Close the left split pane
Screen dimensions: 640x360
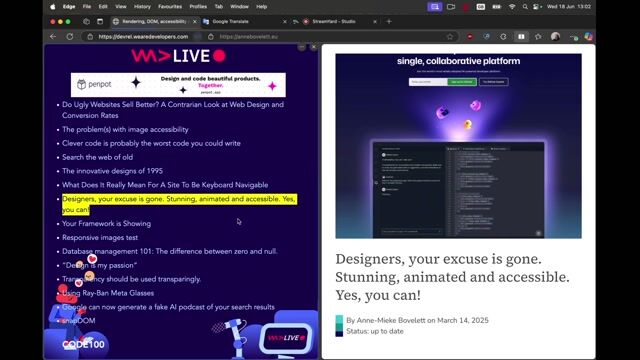(313, 47)
